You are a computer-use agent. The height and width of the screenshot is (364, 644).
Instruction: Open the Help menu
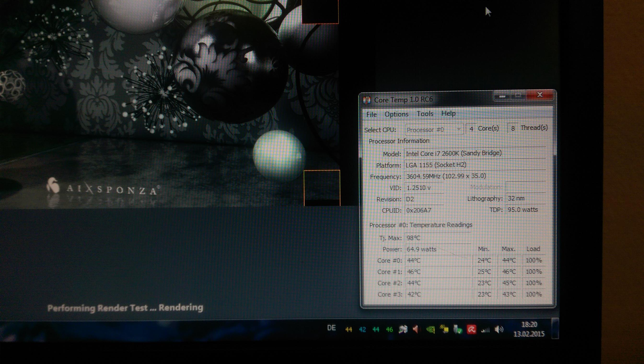coord(448,113)
